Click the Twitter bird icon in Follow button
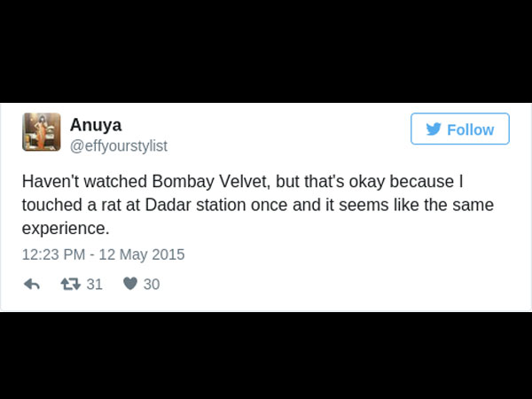 [x=434, y=129]
